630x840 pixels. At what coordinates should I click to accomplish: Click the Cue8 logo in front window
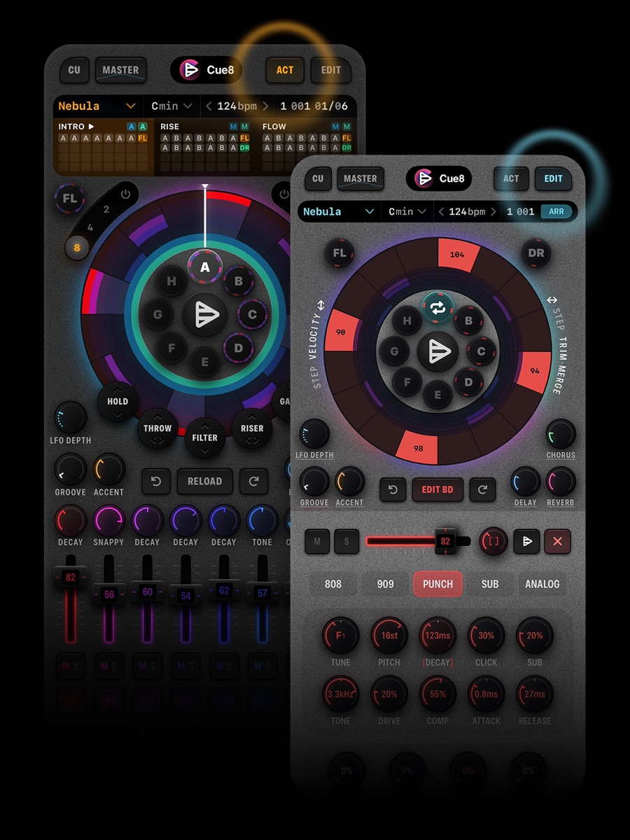[439, 178]
